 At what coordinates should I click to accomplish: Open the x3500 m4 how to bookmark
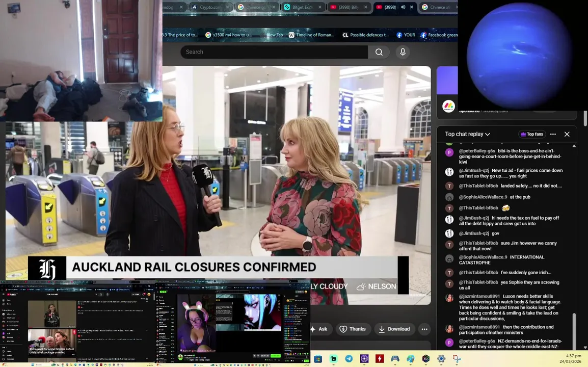pyautogui.click(x=229, y=35)
